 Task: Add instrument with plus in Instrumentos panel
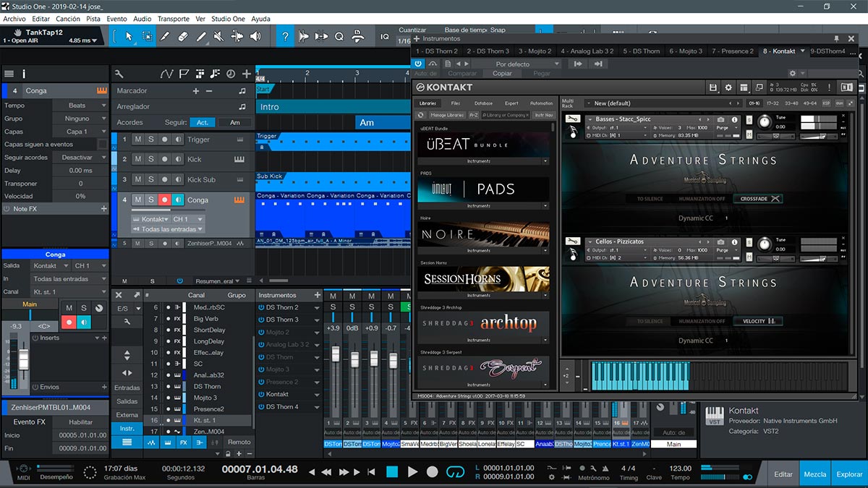pyautogui.click(x=318, y=295)
